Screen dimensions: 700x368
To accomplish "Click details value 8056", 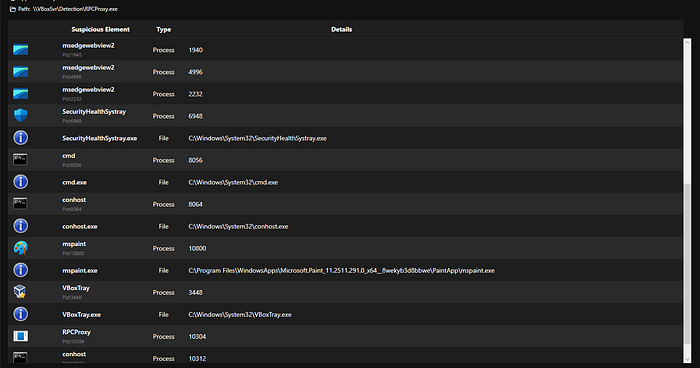I will pos(196,160).
